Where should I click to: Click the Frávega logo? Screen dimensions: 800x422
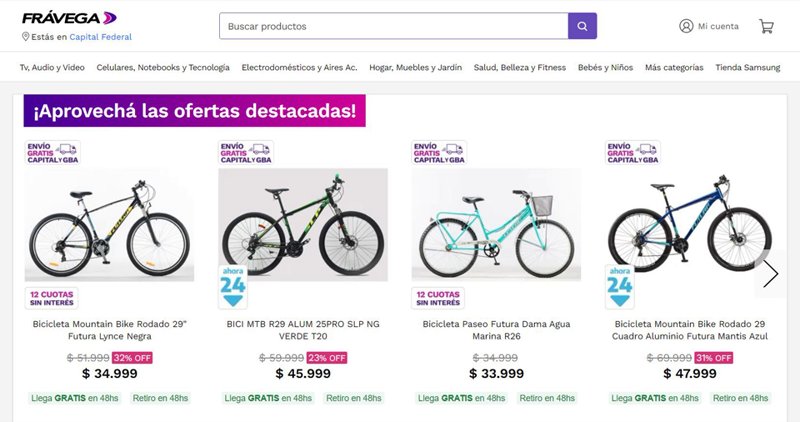69,18
